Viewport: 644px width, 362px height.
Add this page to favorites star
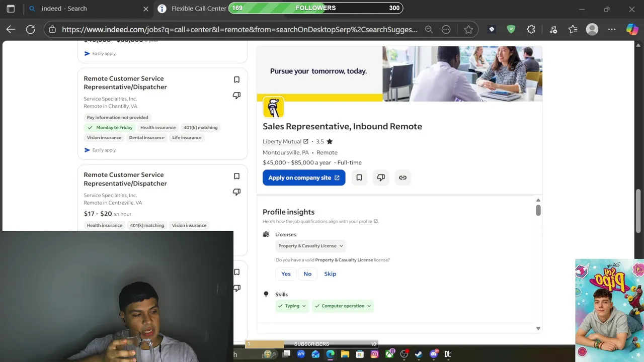[468, 30]
